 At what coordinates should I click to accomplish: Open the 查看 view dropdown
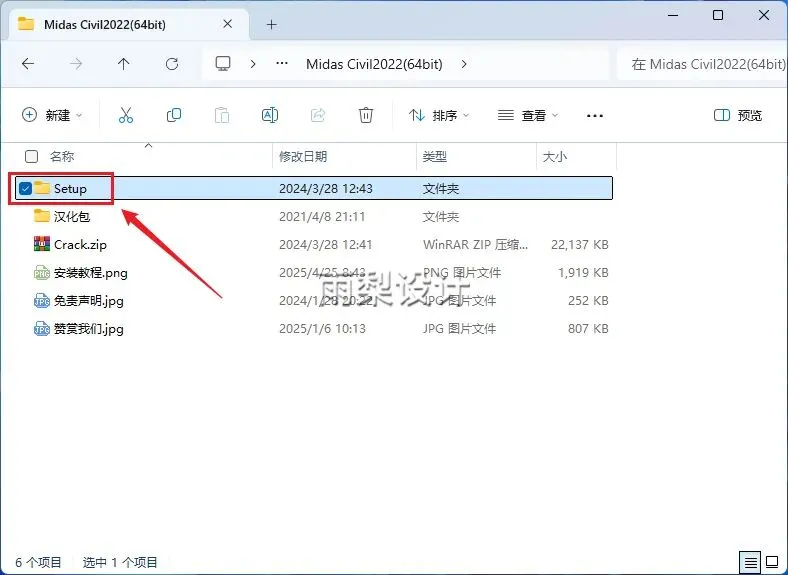coord(528,115)
